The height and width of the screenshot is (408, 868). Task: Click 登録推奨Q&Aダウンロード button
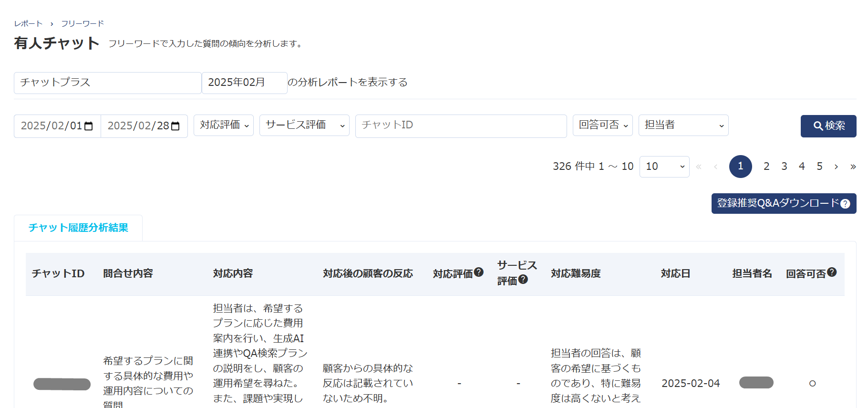tap(777, 203)
